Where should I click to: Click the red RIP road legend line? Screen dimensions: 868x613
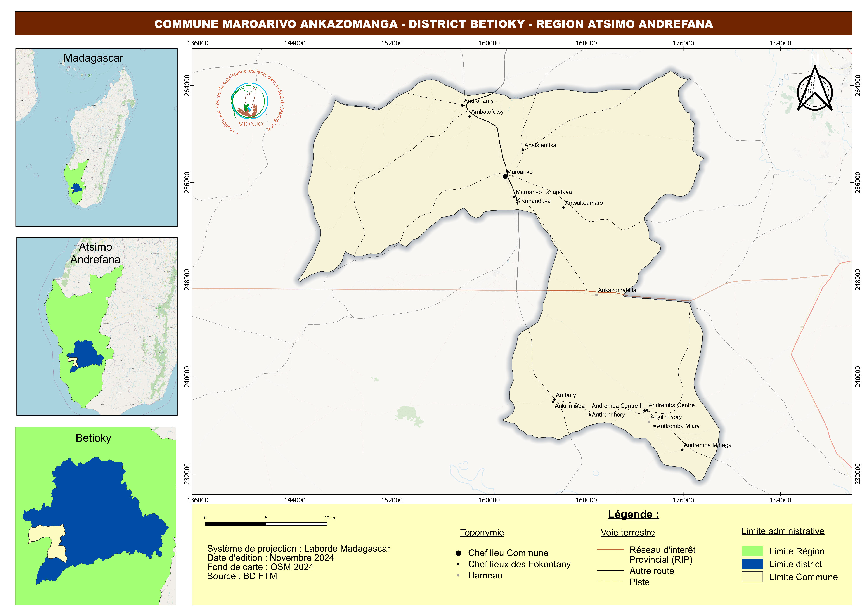pos(610,550)
